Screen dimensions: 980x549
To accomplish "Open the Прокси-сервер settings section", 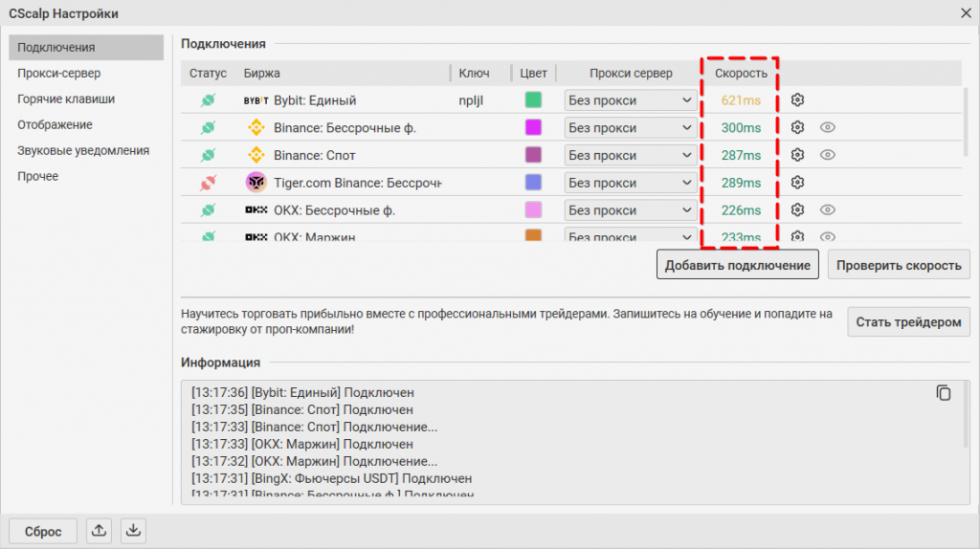I will [59, 73].
